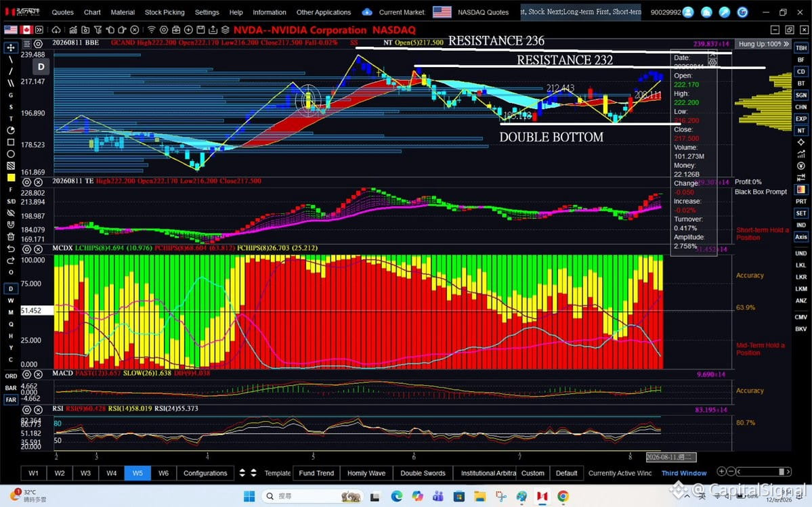Open the Other Applications menu

324,12
